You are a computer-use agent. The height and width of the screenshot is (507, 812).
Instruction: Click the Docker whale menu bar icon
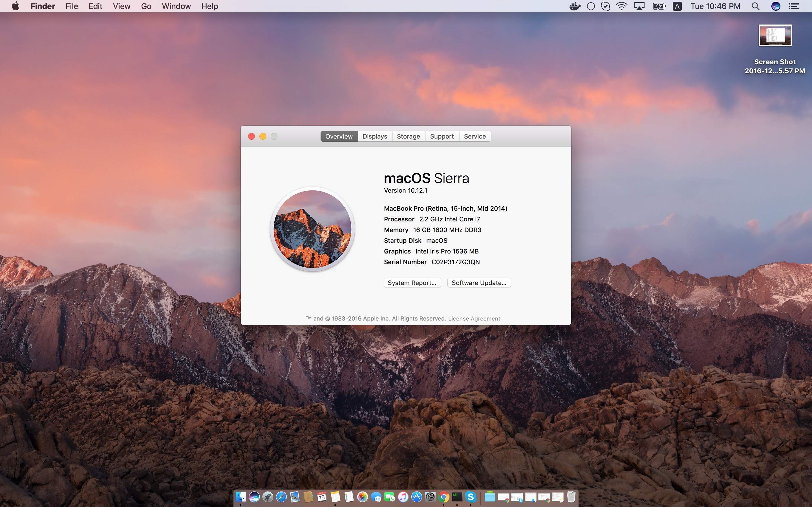(x=575, y=6)
